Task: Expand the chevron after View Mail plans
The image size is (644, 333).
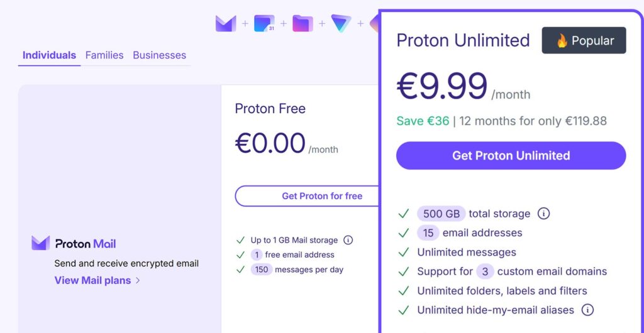Action: (x=138, y=280)
